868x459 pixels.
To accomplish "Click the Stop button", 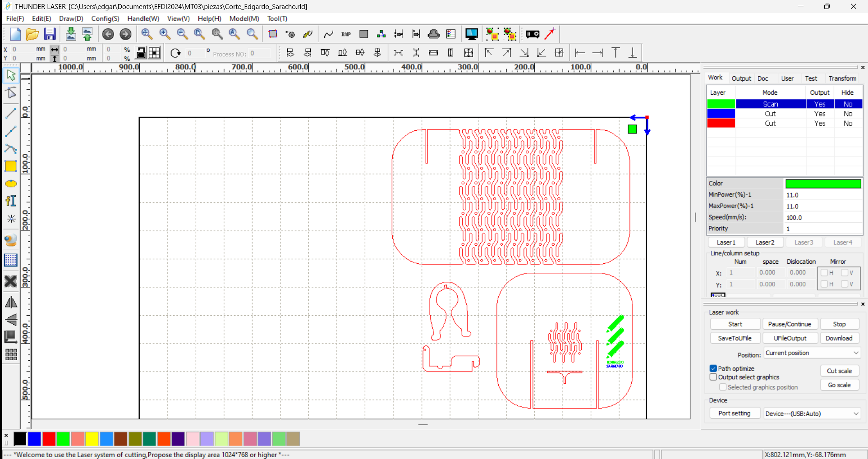I will click(839, 324).
